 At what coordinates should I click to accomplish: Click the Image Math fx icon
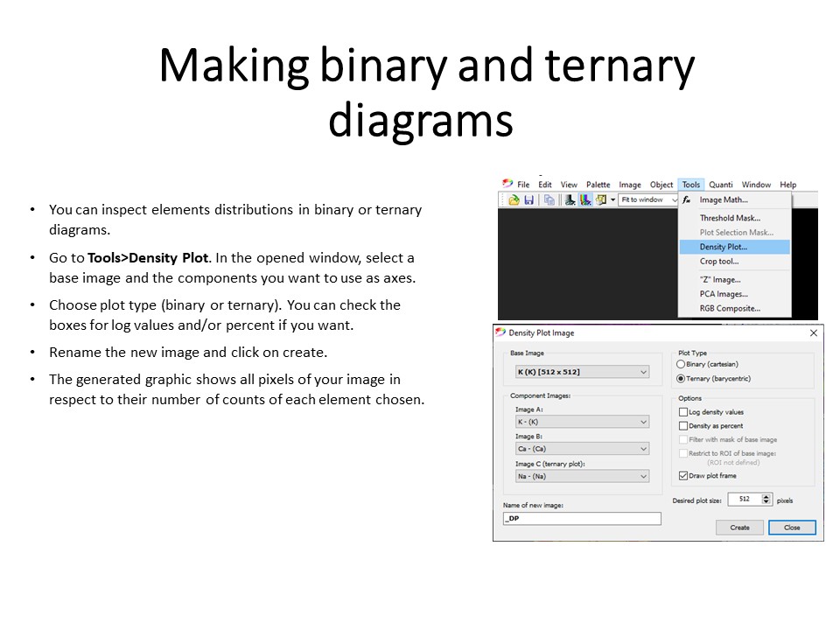(687, 200)
